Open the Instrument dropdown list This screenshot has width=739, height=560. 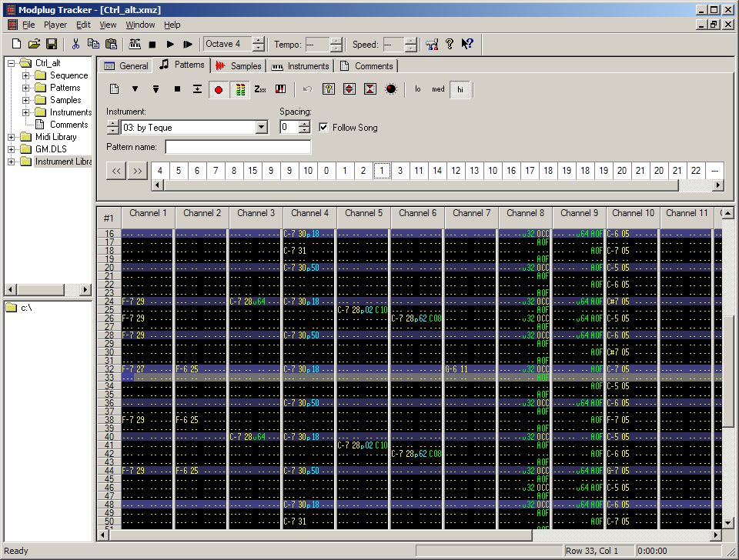261,127
